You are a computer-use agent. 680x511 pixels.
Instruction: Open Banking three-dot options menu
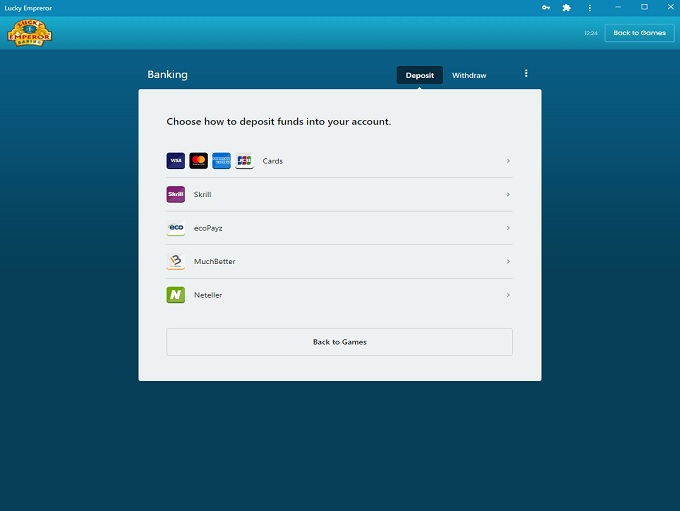(526, 73)
